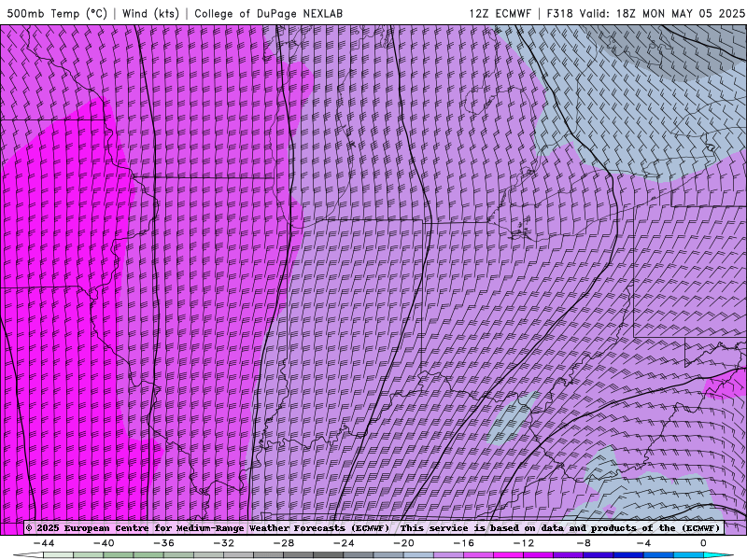This screenshot has height=560, width=747.
Task: Click the -36 label on the color scale
Action: pyautogui.click(x=164, y=543)
